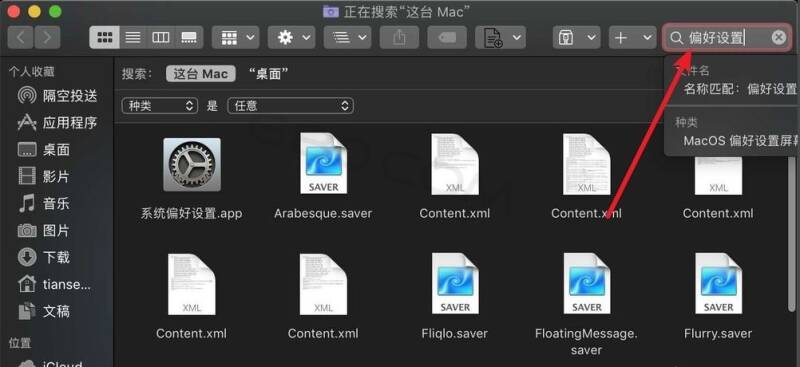Image resolution: width=800 pixels, height=367 pixels.
Task: Click the FloatingMessage.saver file name
Action: click(586, 342)
